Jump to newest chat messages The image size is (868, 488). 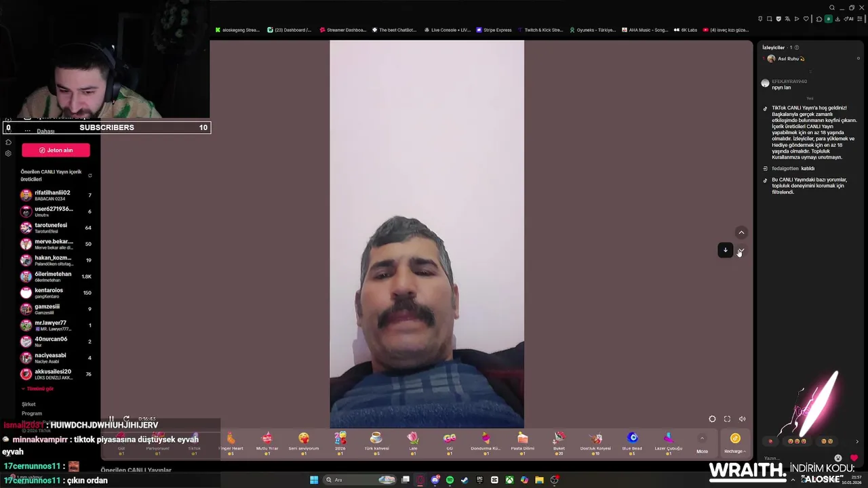pyautogui.click(x=725, y=250)
